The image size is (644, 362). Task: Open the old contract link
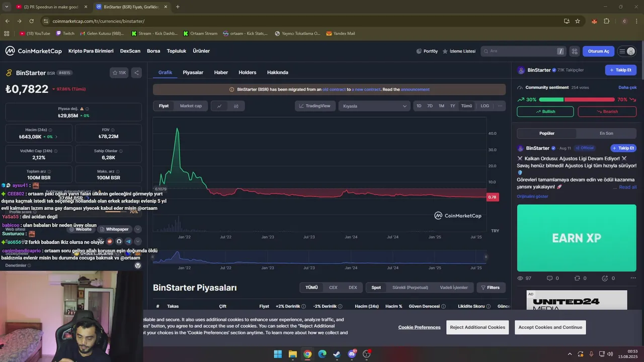pyautogui.click(x=334, y=89)
